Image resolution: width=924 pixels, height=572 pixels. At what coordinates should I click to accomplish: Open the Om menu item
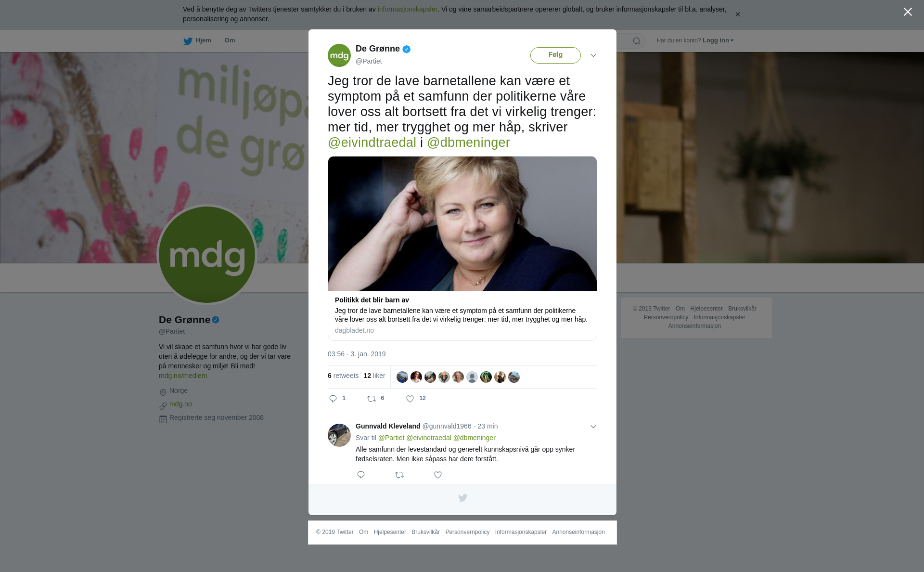click(x=230, y=40)
